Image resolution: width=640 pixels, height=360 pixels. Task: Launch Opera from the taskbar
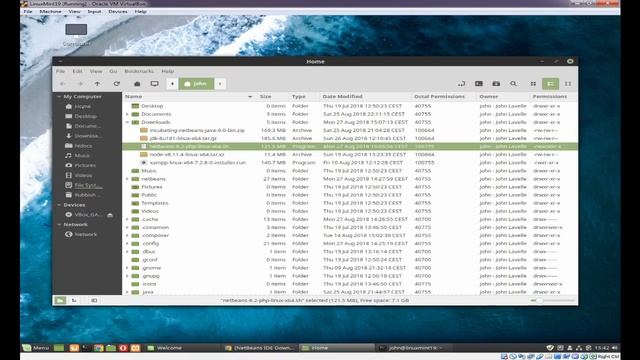tap(123, 348)
